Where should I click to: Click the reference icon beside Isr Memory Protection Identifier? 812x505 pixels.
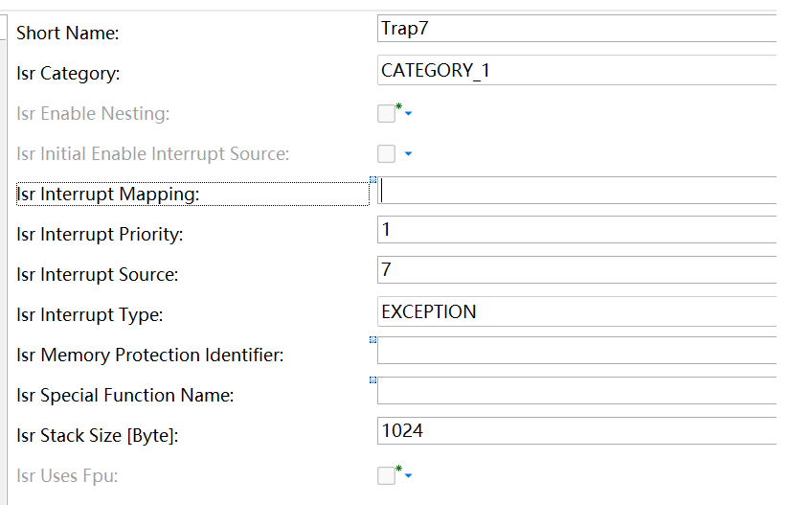(372, 340)
